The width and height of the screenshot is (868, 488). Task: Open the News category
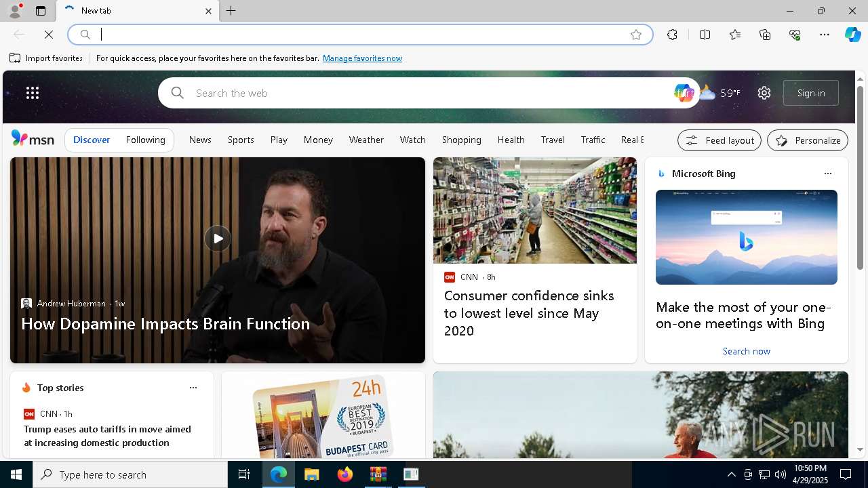point(200,140)
